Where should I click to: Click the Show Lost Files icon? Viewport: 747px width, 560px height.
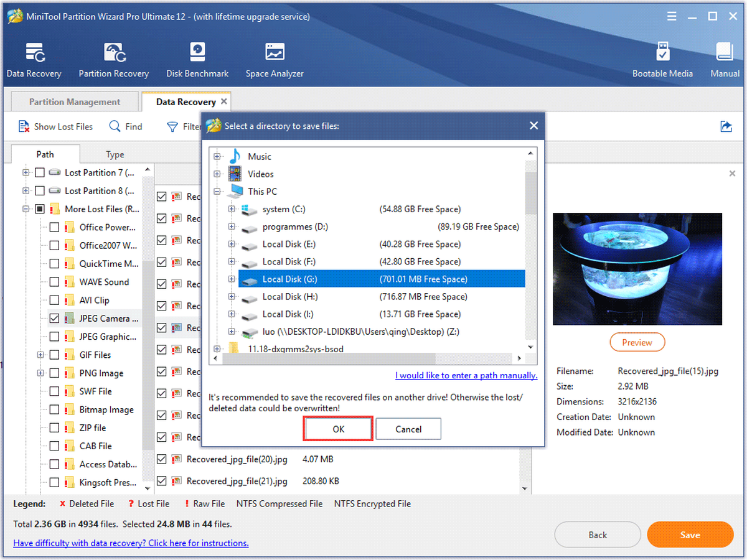tap(24, 126)
